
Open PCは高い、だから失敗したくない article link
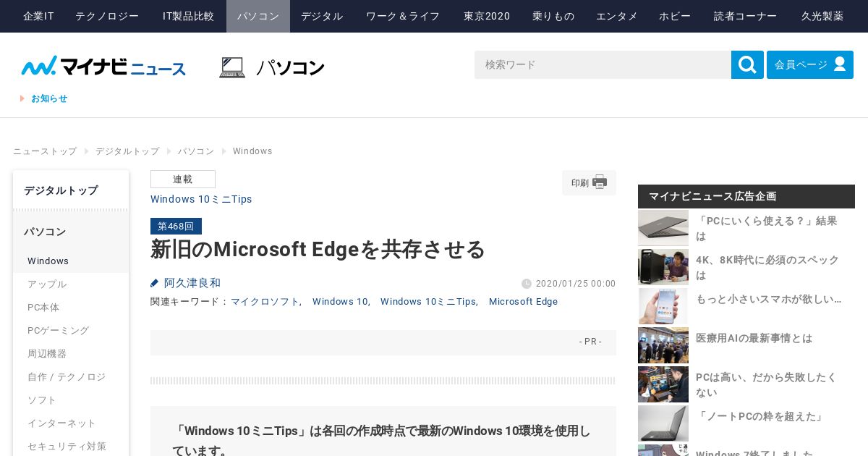pos(766,384)
